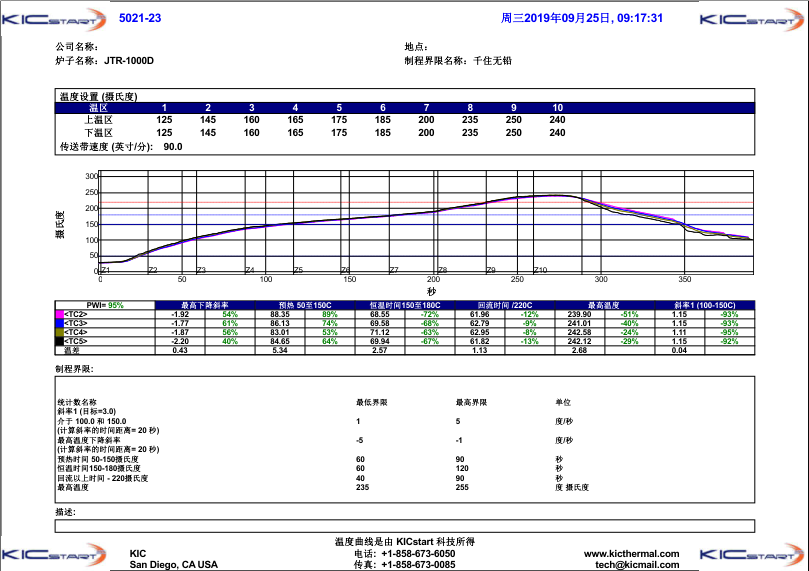Click the 下温区 row label
This screenshot has height=571, width=809.
coord(99,133)
